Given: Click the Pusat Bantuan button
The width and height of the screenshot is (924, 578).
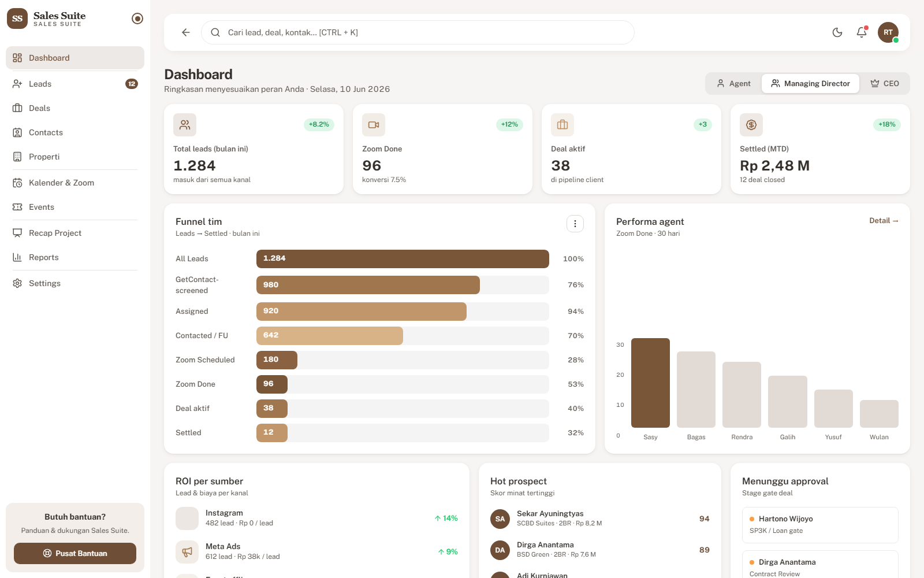Looking at the screenshot, I should click(75, 553).
